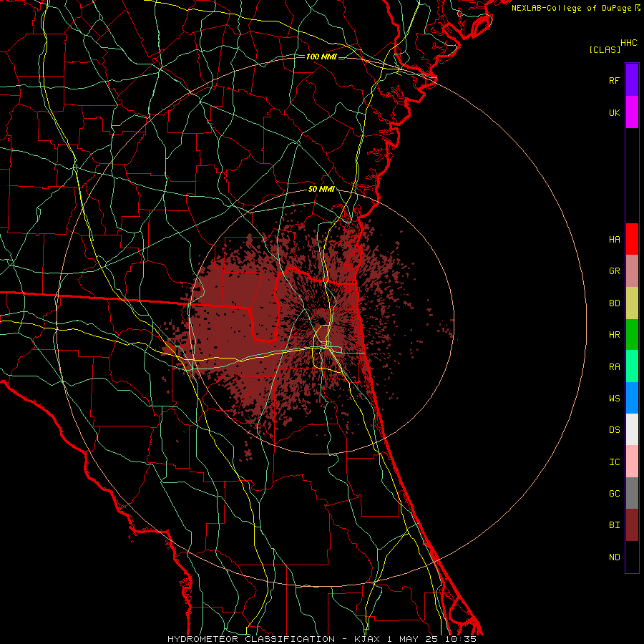
Task: Click the GR legend label
Action: pos(614,271)
